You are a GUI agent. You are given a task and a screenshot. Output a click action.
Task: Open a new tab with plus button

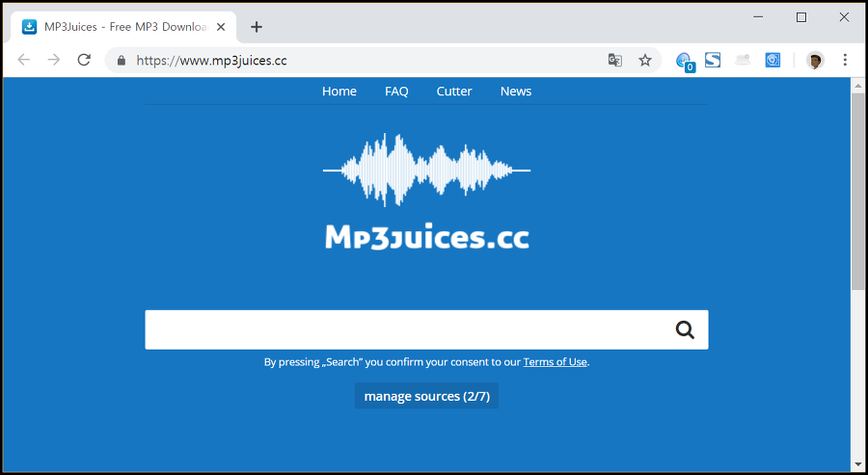coord(257,27)
